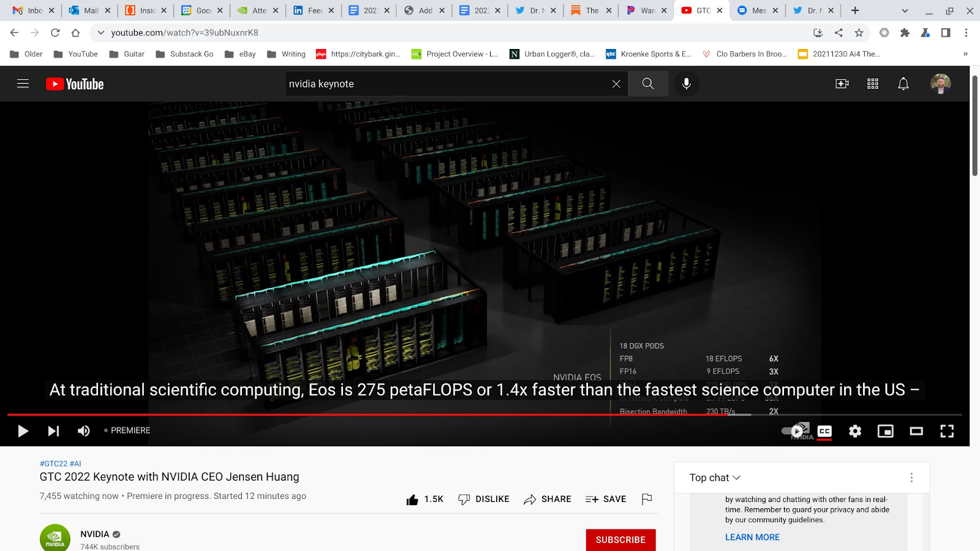Open the Substack Go bookmarks folder
The image size is (980, 551).
(x=184, y=54)
